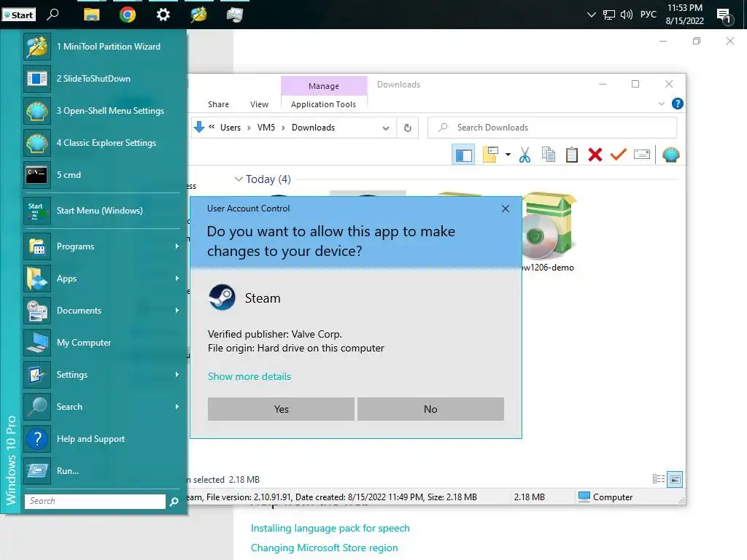This screenshot has height=560, width=747.
Task: Open Open-Shell Menu Settings
Action: coord(102,111)
